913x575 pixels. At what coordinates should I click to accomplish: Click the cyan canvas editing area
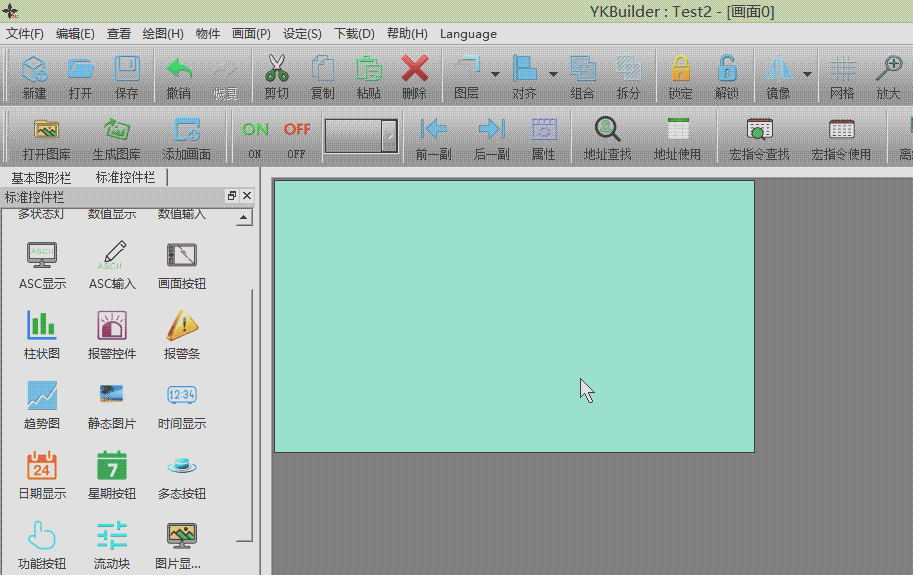point(514,316)
